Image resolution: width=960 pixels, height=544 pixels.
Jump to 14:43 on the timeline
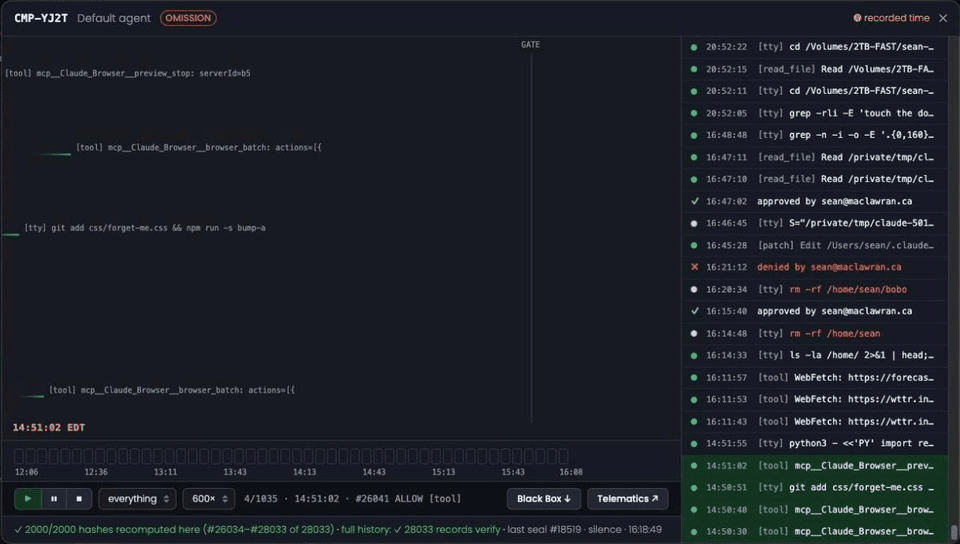[374, 472]
